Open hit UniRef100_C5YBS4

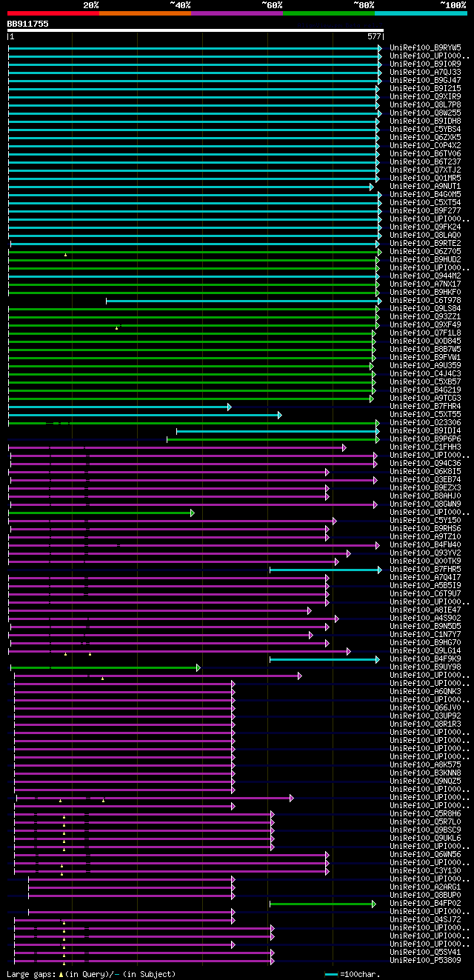[x=425, y=129]
